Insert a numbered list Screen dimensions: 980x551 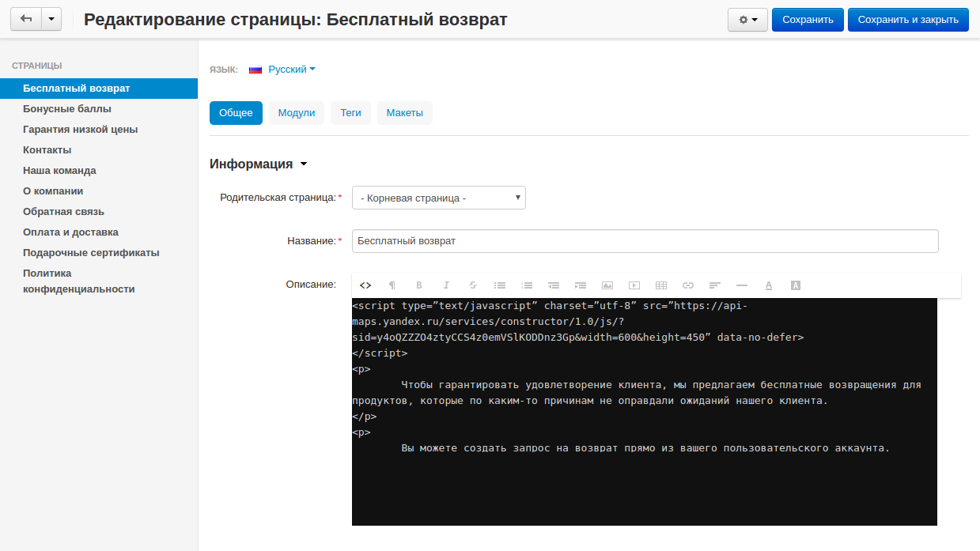coord(526,285)
